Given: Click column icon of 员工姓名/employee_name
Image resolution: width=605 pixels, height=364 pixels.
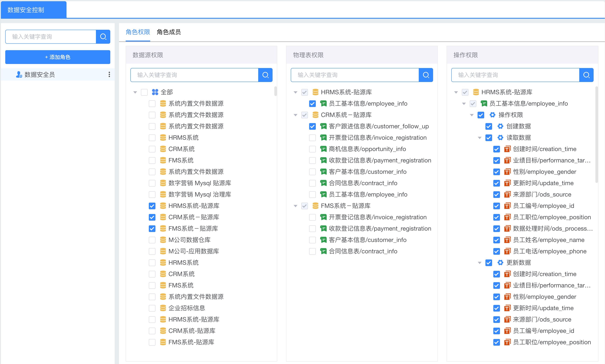Looking at the screenshot, I should (x=507, y=240).
